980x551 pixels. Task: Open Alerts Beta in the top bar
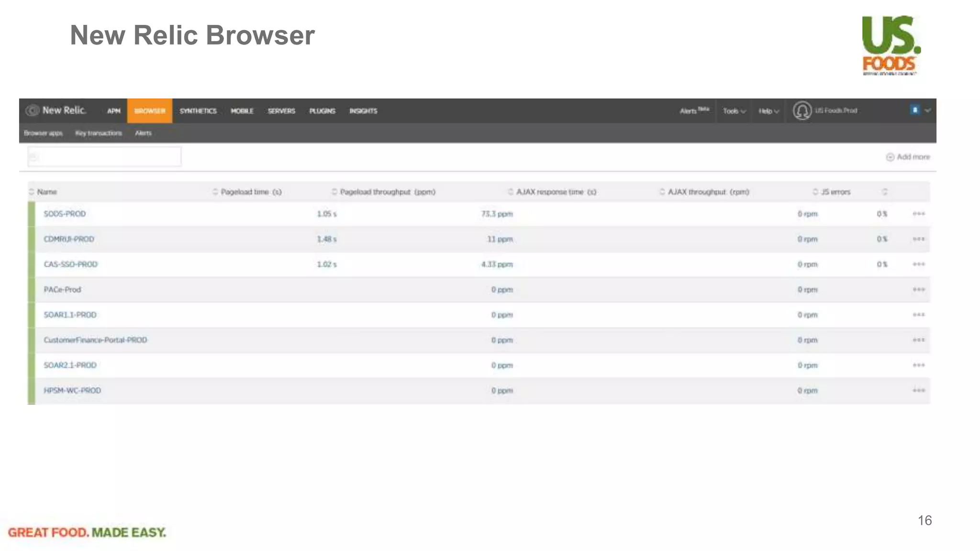coord(694,110)
